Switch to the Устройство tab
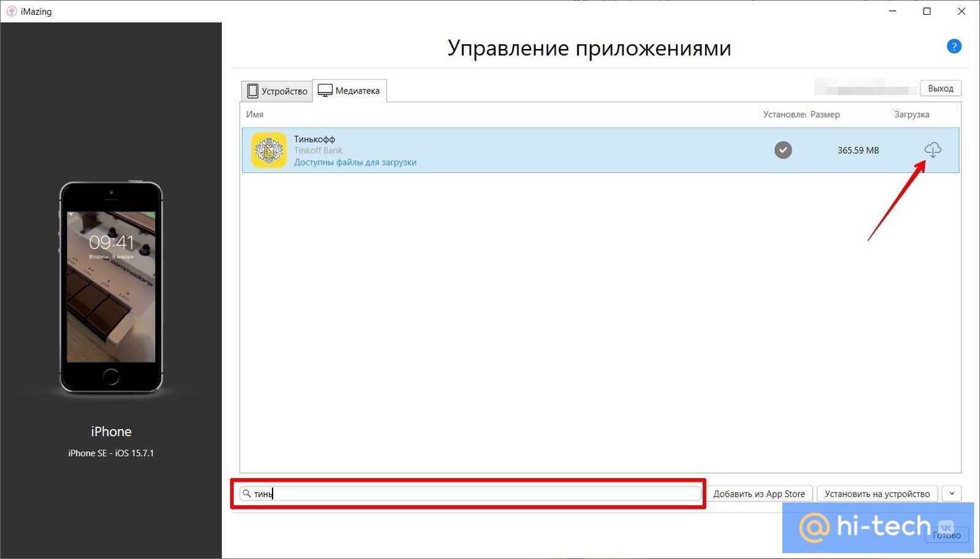 click(277, 91)
